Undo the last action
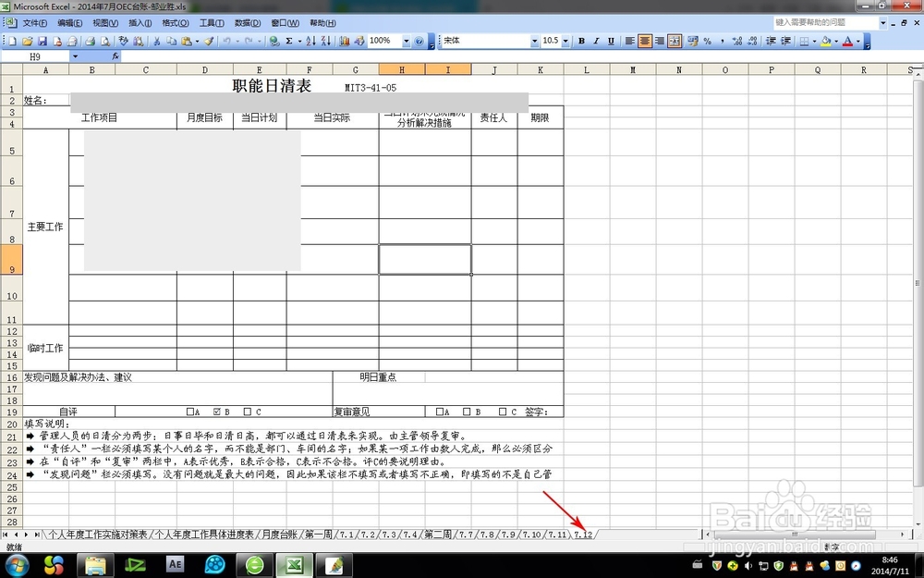The image size is (924, 578). [227, 41]
